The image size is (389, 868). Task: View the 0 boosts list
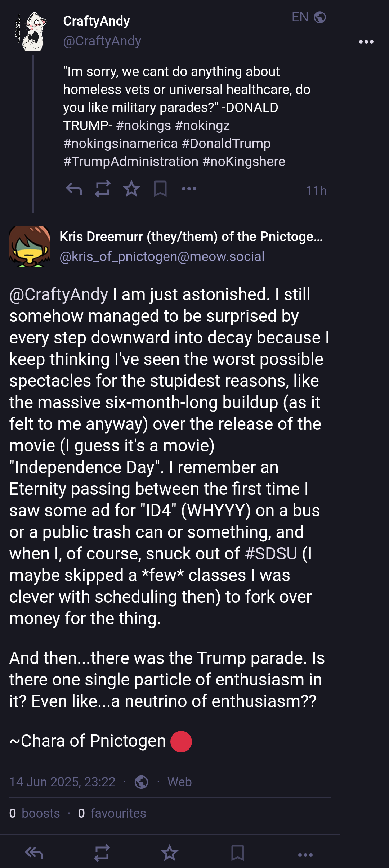coord(35,813)
